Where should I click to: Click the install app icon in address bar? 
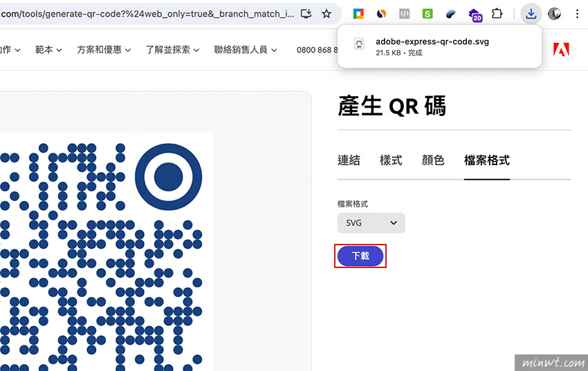[306, 15]
